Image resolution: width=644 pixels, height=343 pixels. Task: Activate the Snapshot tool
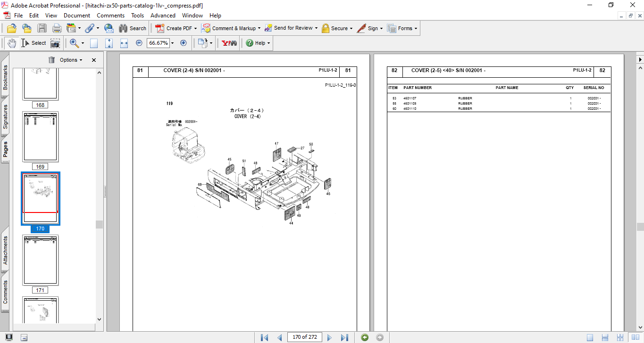55,43
